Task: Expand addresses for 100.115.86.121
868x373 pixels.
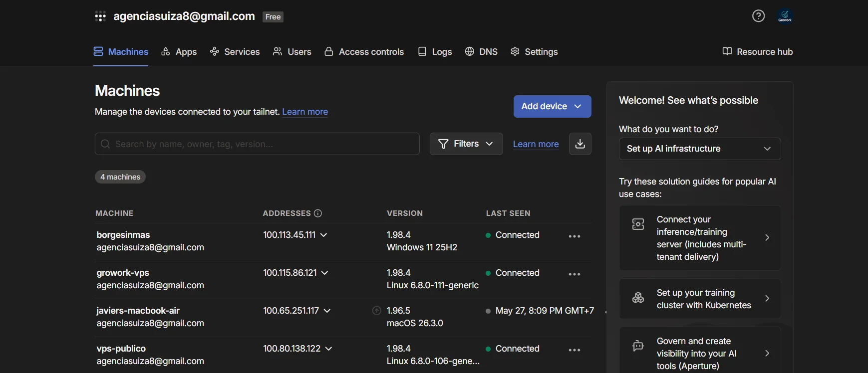Action: [325, 273]
